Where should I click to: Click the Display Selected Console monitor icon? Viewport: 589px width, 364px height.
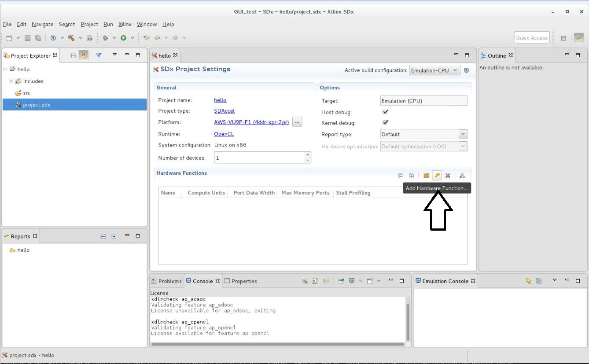[352, 281]
